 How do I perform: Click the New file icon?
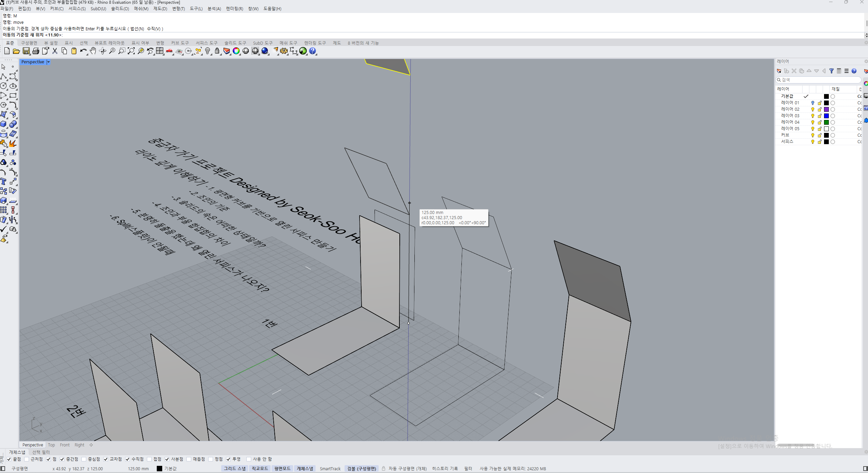click(7, 51)
